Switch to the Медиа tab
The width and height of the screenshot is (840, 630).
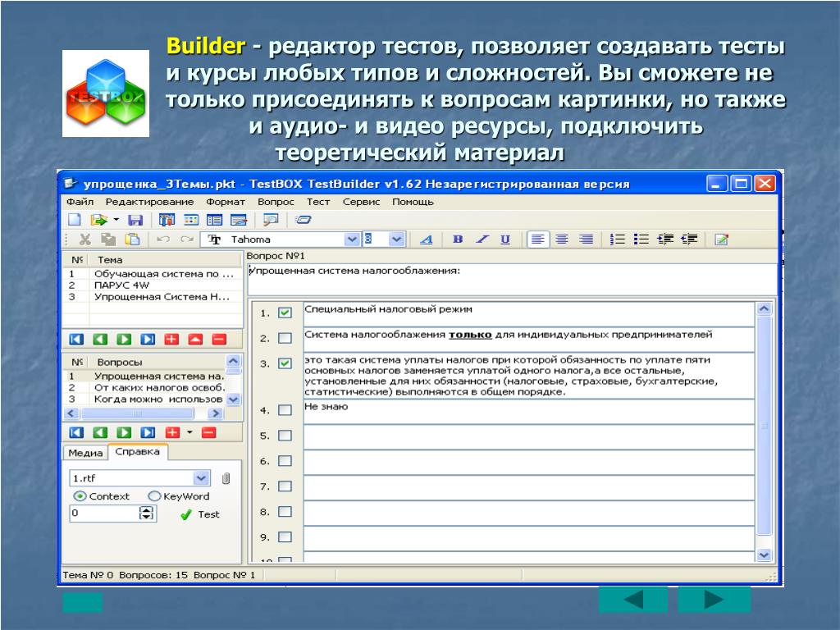tap(85, 453)
